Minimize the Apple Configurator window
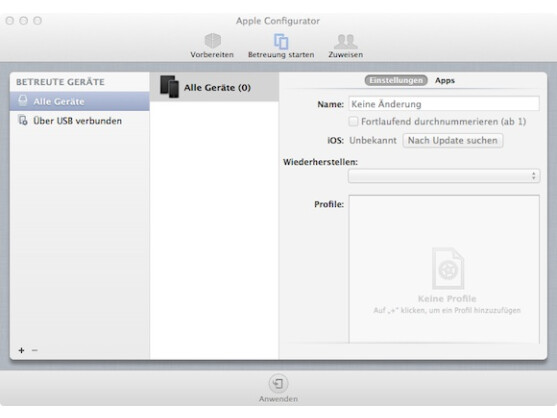The width and height of the screenshot is (557, 418). coord(23,21)
